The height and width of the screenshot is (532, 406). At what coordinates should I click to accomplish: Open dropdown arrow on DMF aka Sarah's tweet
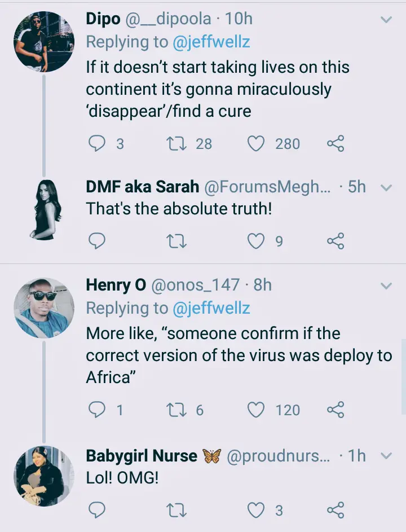pyautogui.click(x=386, y=188)
